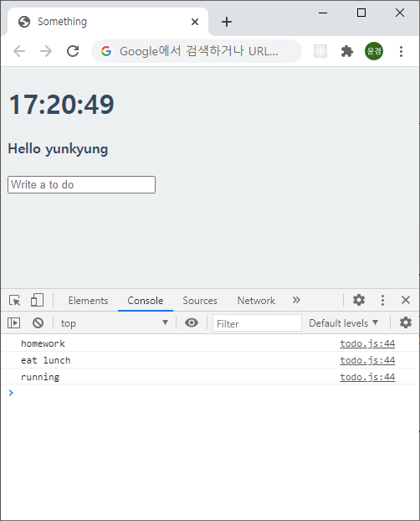Toggle the device toolbar icon
Screen dimensions: 420x521
tap(37, 301)
